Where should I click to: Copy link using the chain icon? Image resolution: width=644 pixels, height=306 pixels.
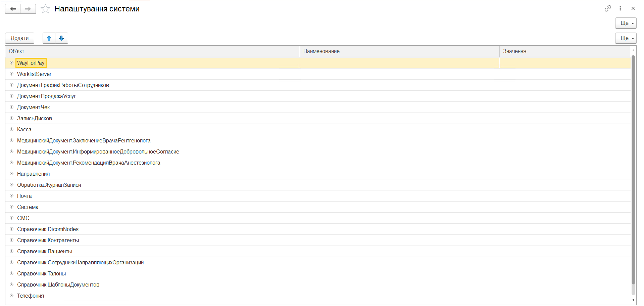[x=608, y=8]
